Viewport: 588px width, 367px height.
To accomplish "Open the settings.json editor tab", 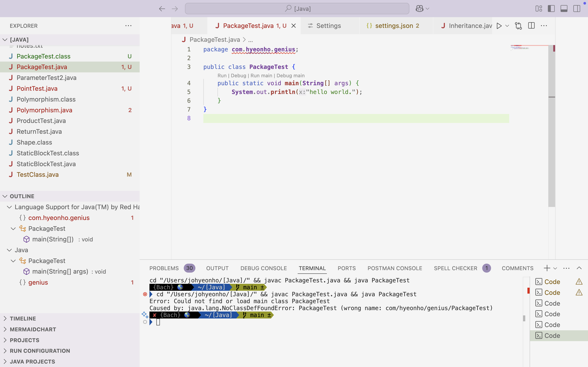I will 394,26.
